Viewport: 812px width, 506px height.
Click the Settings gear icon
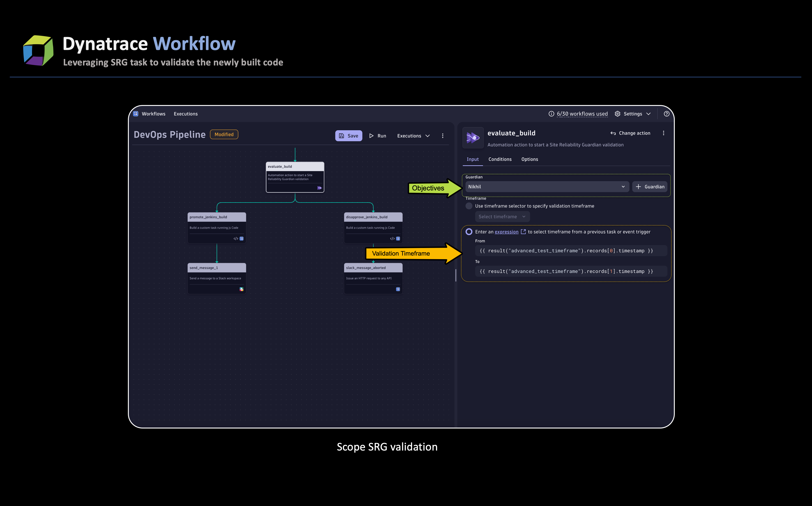[617, 114]
